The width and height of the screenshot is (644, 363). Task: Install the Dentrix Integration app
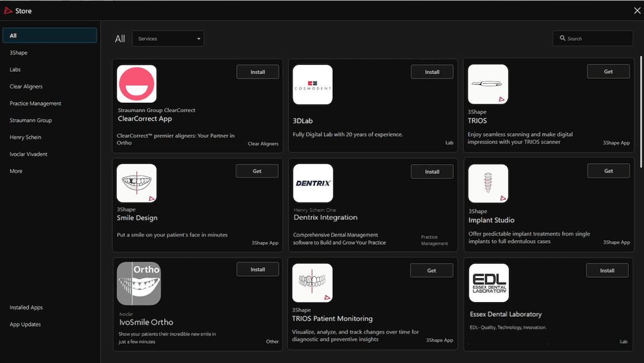pos(432,172)
